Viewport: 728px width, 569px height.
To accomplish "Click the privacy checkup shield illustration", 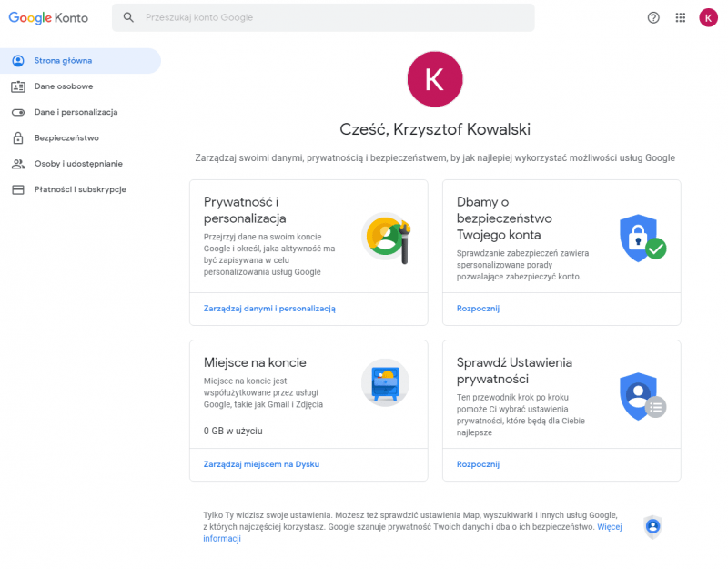I will click(642, 396).
